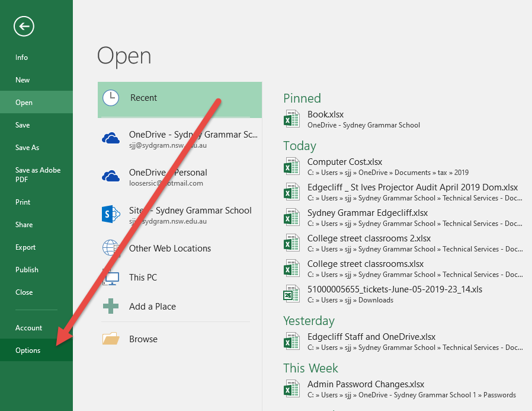Click the This PC monitor icon

(111, 278)
